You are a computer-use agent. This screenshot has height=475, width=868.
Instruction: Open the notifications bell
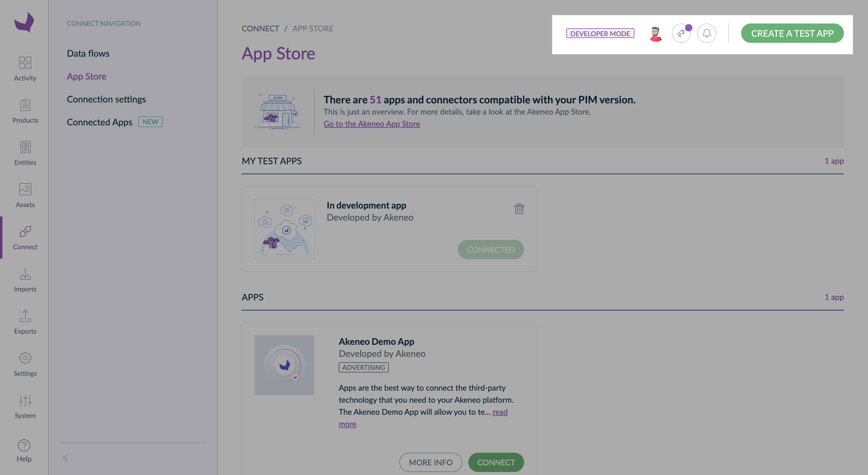706,33
